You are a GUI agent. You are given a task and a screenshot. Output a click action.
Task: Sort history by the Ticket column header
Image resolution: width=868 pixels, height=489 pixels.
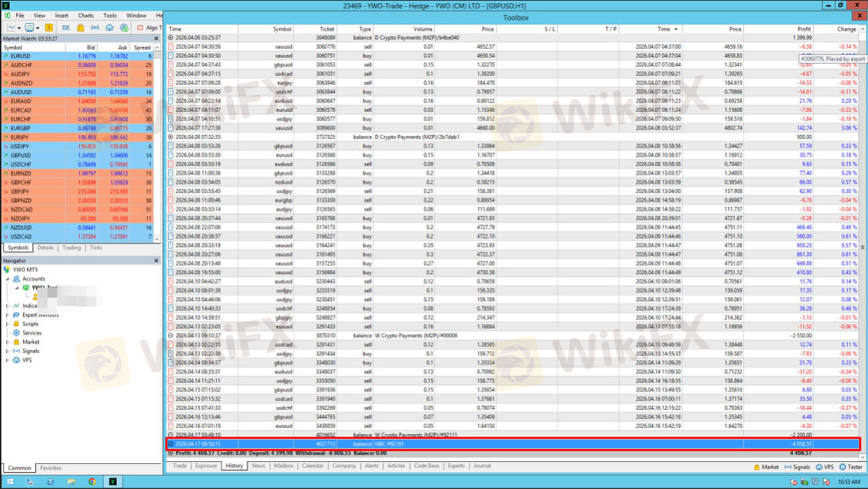[316, 29]
